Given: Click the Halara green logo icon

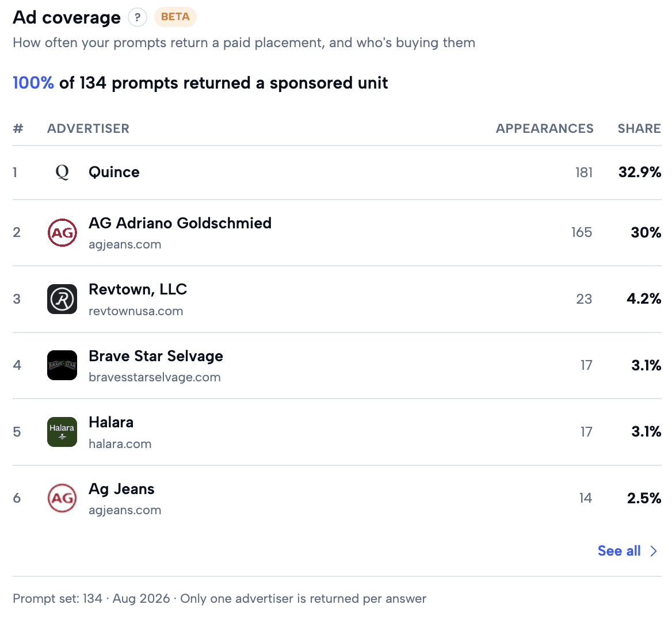Looking at the screenshot, I should [x=62, y=432].
